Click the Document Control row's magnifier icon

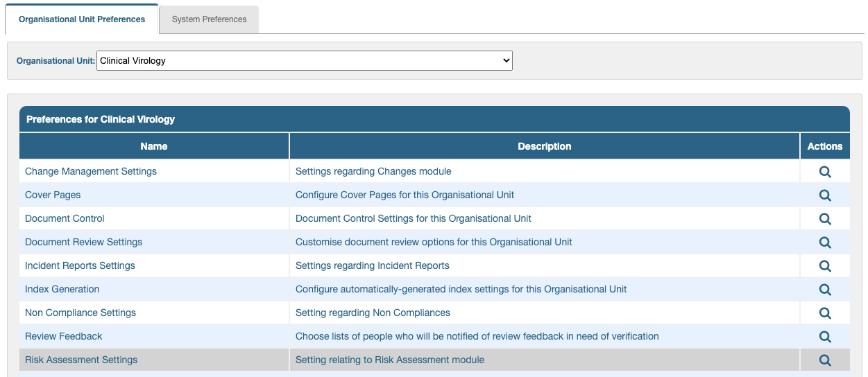(x=824, y=219)
